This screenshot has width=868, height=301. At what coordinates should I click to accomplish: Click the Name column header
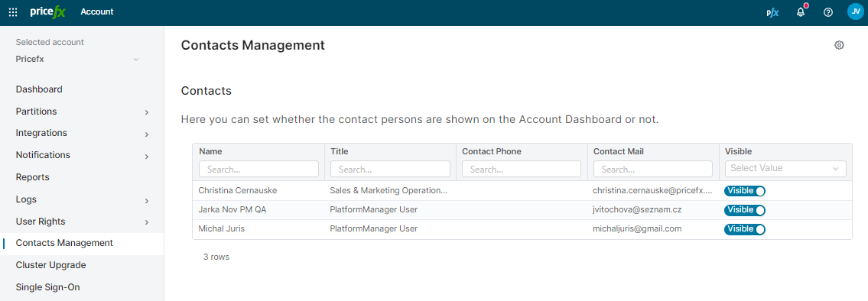point(210,151)
